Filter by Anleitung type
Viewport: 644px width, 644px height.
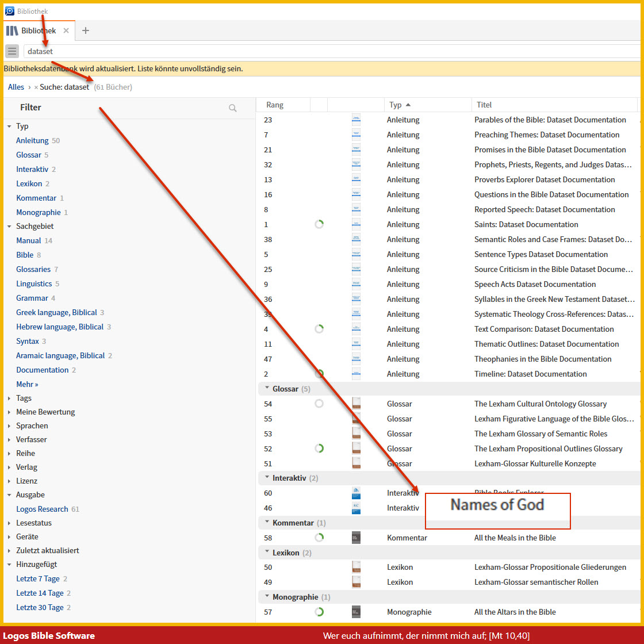pyautogui.click(x=32, y=140)
